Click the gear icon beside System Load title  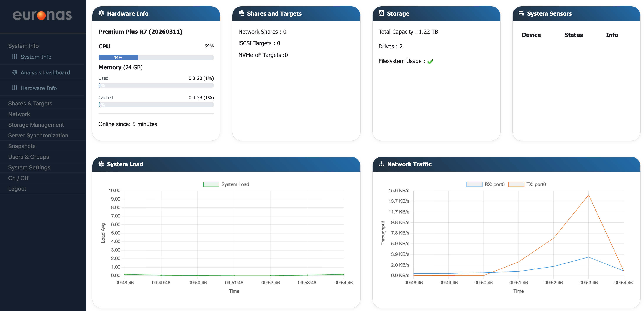[101, 164]
